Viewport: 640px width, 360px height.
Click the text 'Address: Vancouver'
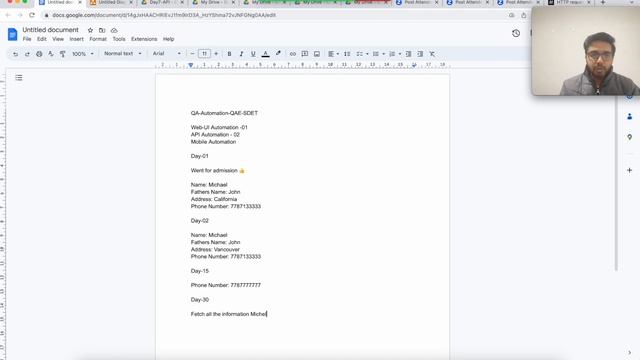click(x=215, y=249)
